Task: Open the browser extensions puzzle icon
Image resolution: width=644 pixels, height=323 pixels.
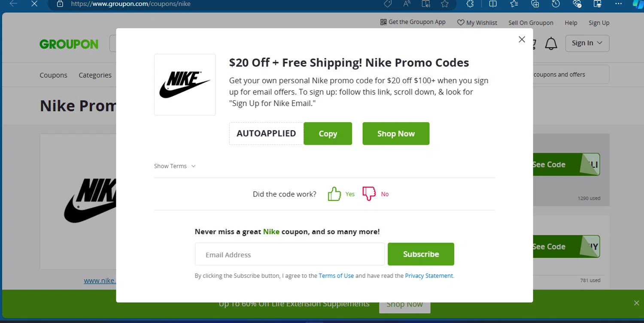Action: click(470, 4)
